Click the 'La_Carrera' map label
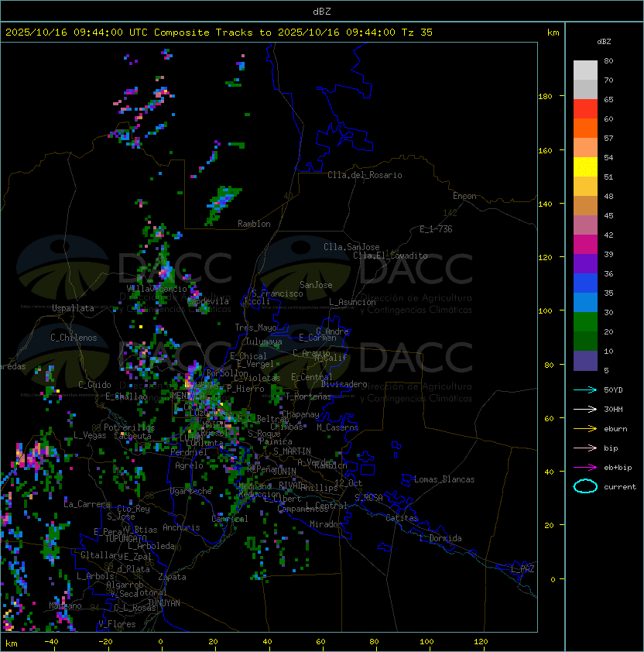Viewport: 644px width, 652px height. (87, 504)
